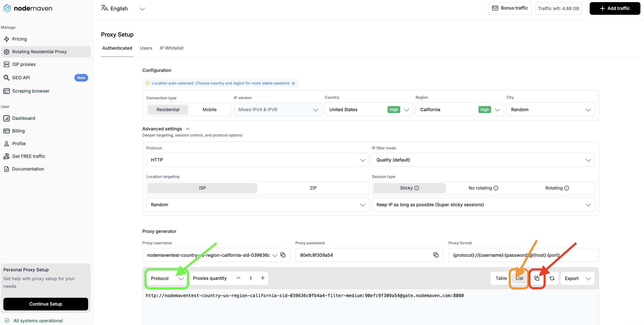Open the HTTP protocol dropdown
The height and width of the screenshot is (325, 644).
point(258,160)
